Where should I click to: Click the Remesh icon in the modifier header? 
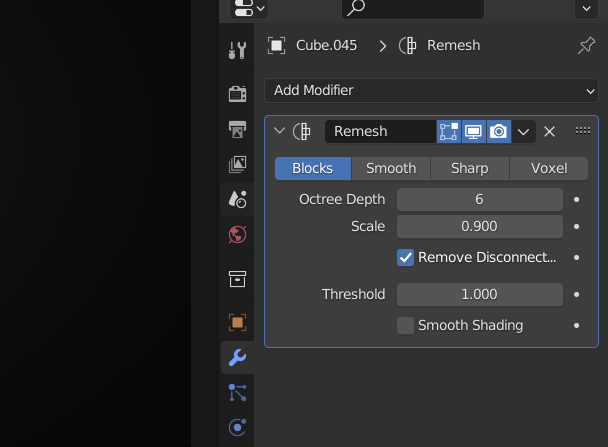point(302,131)
